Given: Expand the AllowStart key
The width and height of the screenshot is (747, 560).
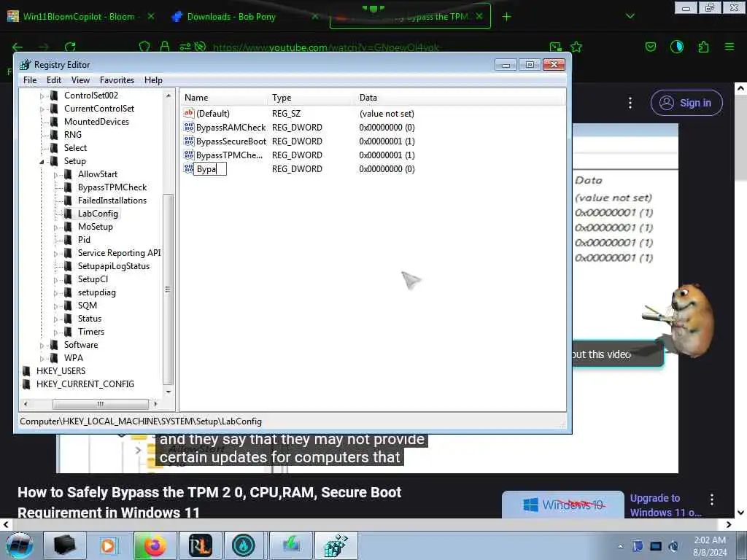Looking at the screenshot, I should coord(55,175).
